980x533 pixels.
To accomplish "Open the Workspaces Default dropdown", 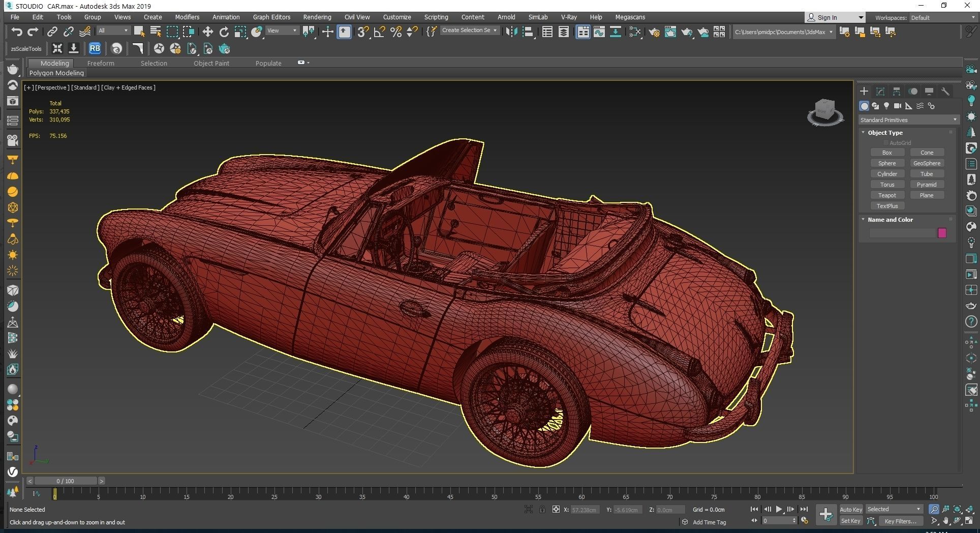I will click(x=942, y=17).
